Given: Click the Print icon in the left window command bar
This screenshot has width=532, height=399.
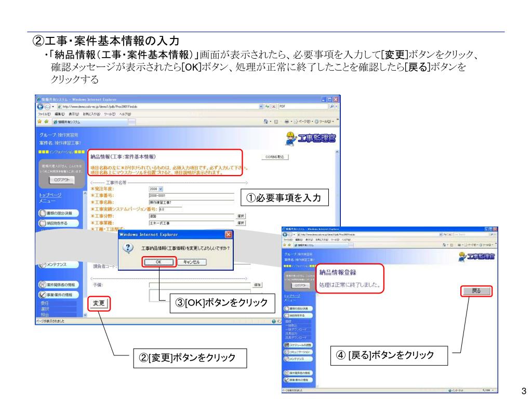Looking at the screenshot, I should point(287,122).
